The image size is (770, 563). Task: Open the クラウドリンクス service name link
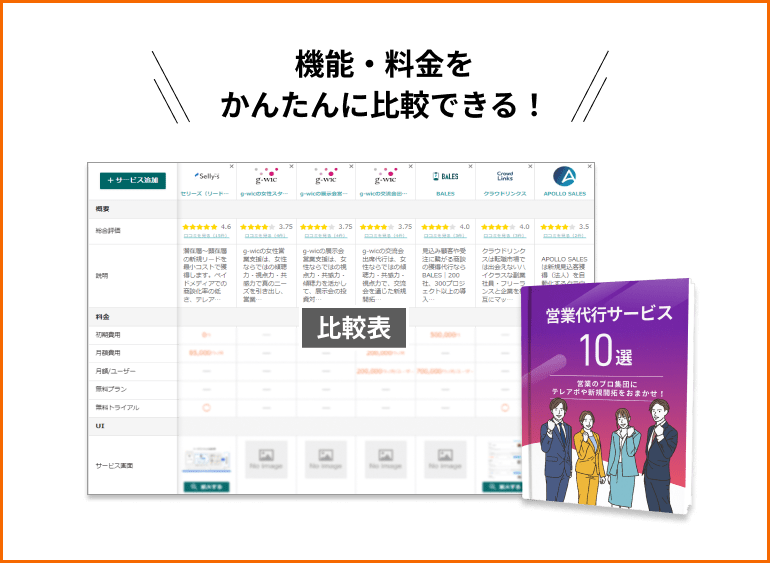tap(505, 194)
